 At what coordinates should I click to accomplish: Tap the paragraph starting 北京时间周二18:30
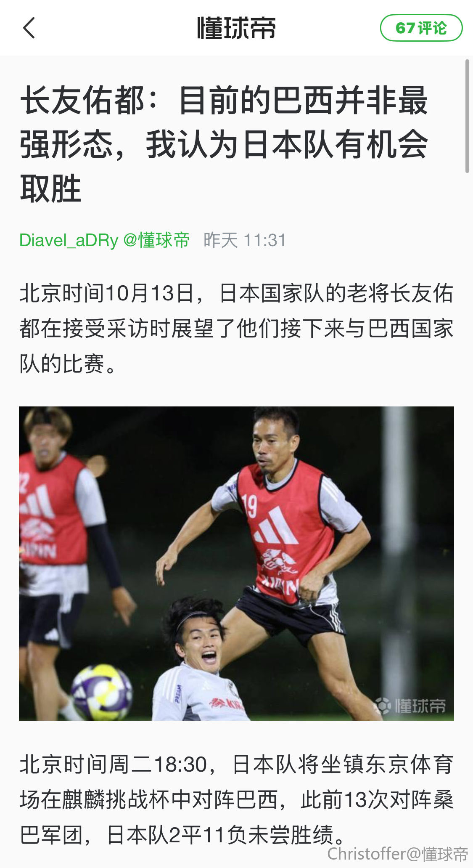click(236, 800)
